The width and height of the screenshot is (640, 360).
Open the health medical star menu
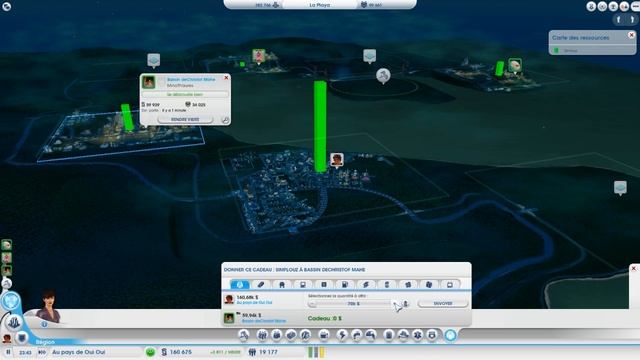[418, 336]
